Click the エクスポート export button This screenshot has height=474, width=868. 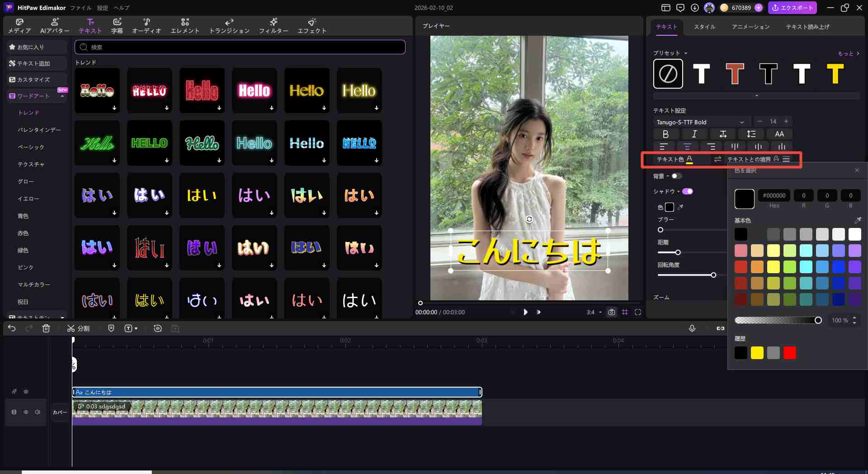click(792, 8)
